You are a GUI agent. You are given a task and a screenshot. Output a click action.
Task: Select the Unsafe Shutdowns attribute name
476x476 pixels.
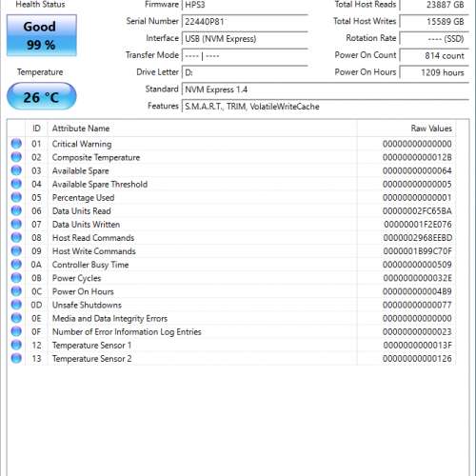point(87,305)
